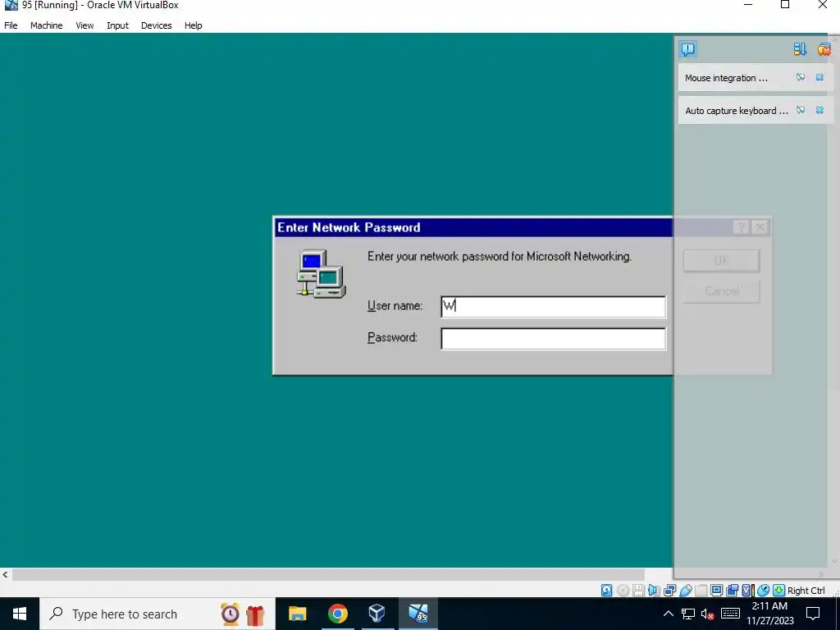Open the Devices menu

156,25
